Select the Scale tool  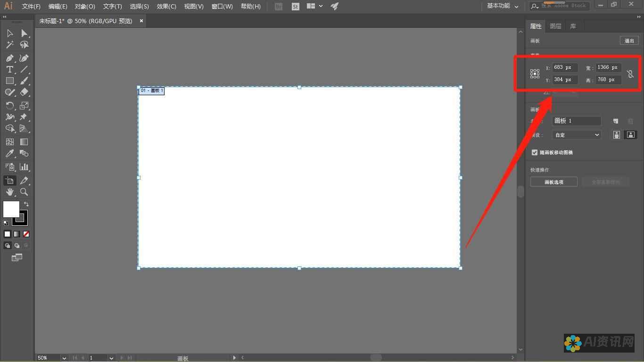coord(24,106)
